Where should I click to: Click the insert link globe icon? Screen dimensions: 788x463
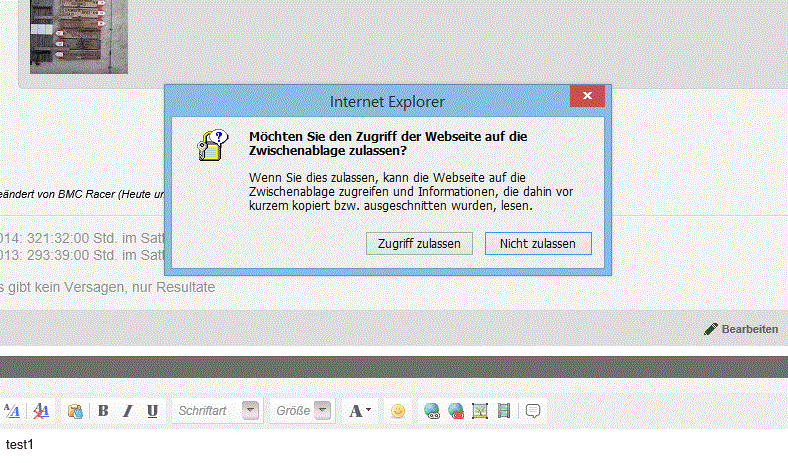click(432, 411)
